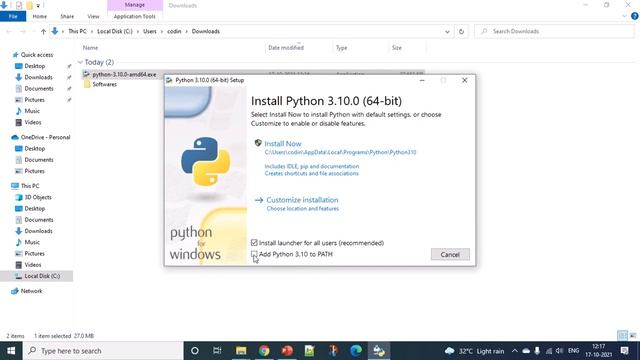Sort by Name column header
Screen dimensions: 640x360
click(90, 48)
